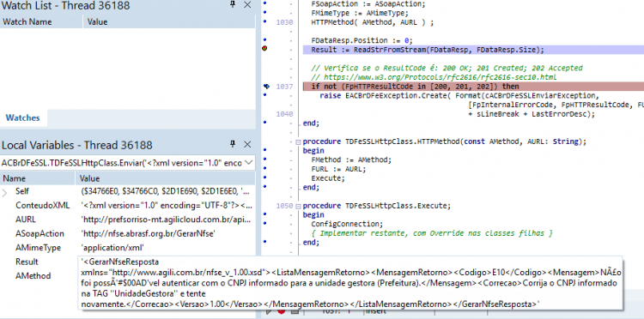The width and height of the screenshot is (644, 319).
Task: Collapse the Execute procedure fold marker
Action: [298, 206]
